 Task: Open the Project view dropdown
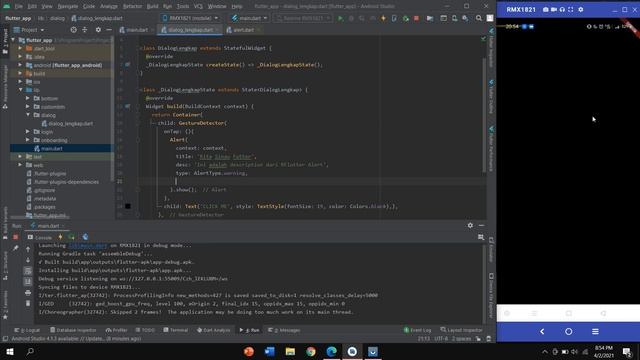tap(29, 30)
